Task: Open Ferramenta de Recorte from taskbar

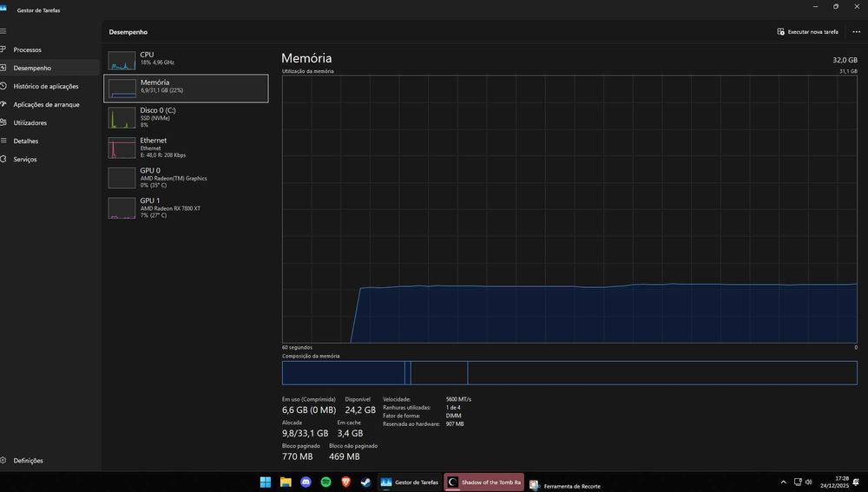Action: pyautogui.click(x=565, y=485)
